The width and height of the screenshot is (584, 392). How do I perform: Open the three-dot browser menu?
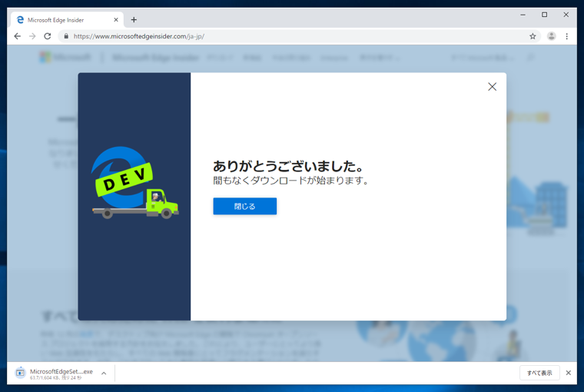pyautogui.click(x=566, y=36)
